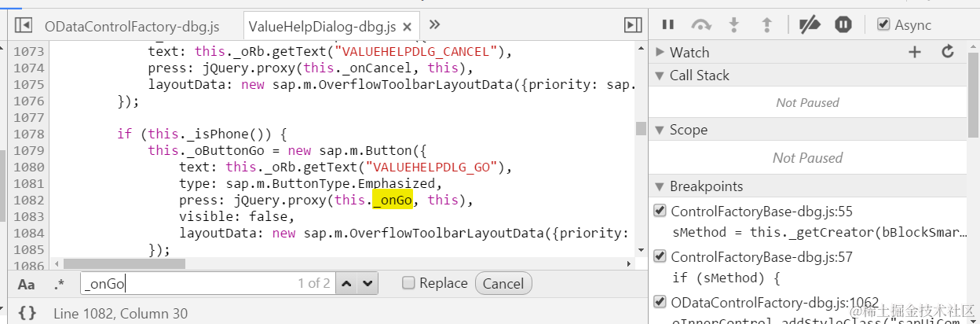Click the vertical code scrollbar thumb
Screen dimensions: 980x324
coord(641,128)
